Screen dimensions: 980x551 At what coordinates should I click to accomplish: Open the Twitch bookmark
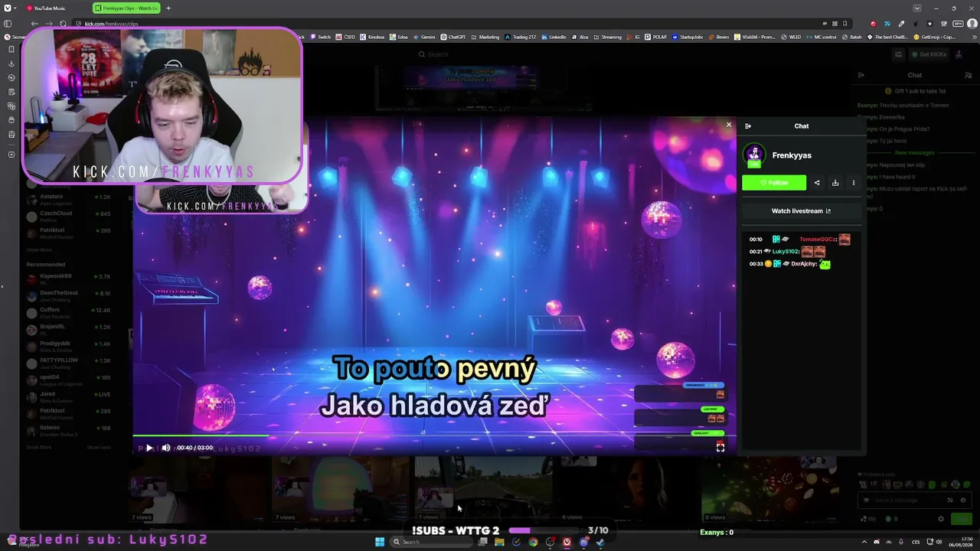coord(322,37)
